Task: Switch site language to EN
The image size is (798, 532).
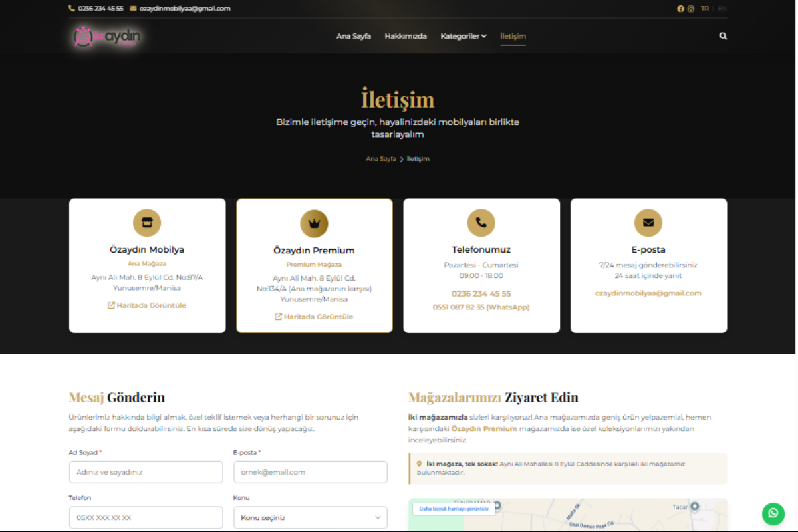Action: click(722, 9)
